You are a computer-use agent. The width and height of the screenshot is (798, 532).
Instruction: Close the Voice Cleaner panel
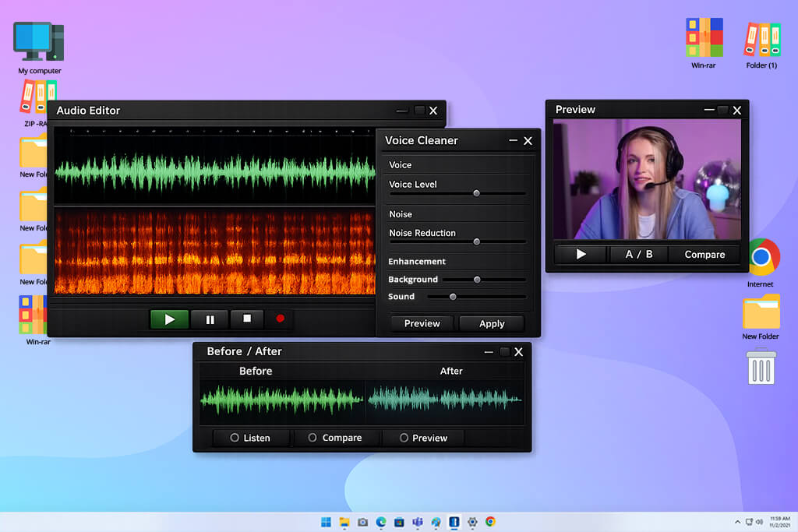click(x=528, y=141)
